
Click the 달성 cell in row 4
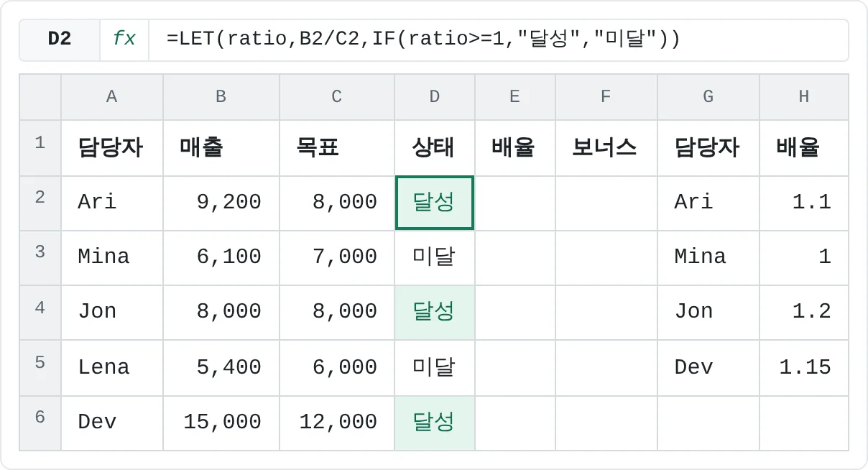pos(435,313)
